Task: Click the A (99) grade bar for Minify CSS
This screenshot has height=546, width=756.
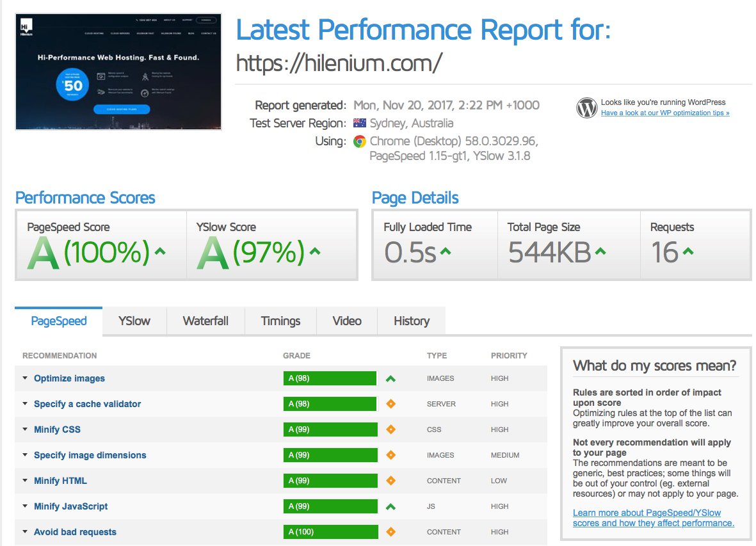Action: [x=330, y=430]
